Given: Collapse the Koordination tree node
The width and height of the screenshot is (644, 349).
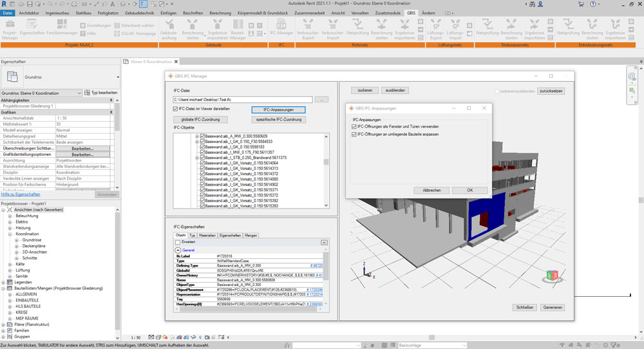Looking at the screenshot, I should tap(10, 234).
